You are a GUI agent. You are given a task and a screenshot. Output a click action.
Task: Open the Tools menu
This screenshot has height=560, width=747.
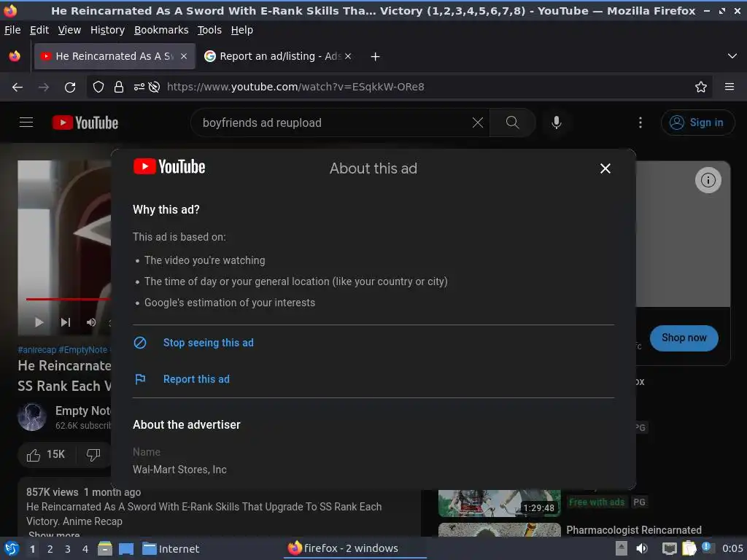209,30
